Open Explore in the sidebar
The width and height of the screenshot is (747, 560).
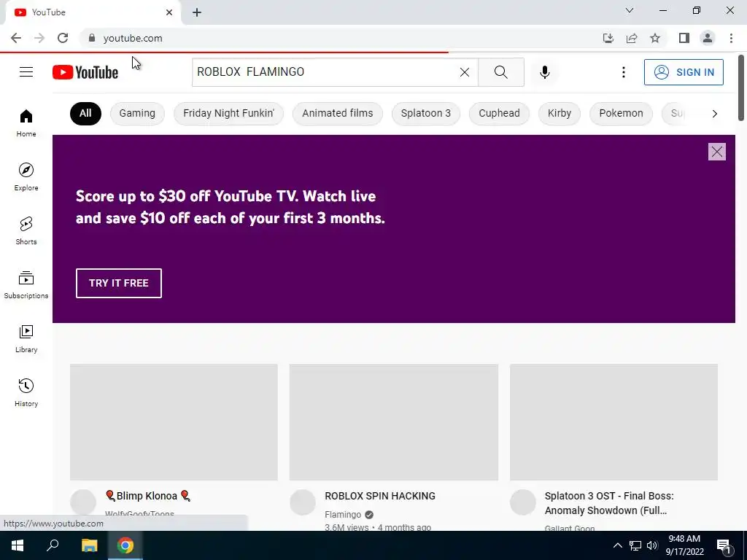(x=26, y=177)
